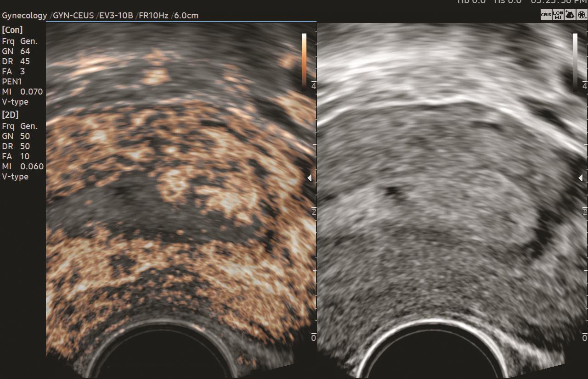The width and height of the screenshot is (588, 379).
Task: Select the EV3-10B probe label
Action: pyautogui.click(x=117, y=16)
